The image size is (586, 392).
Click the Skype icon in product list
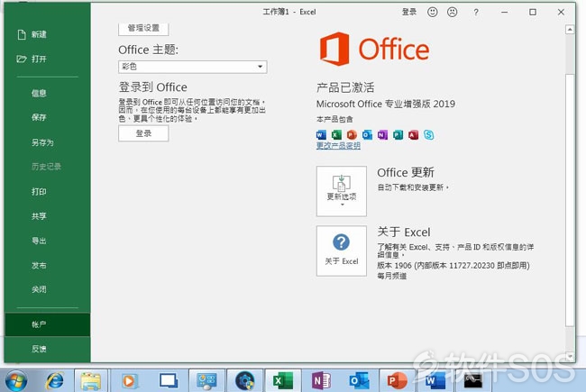428,134
